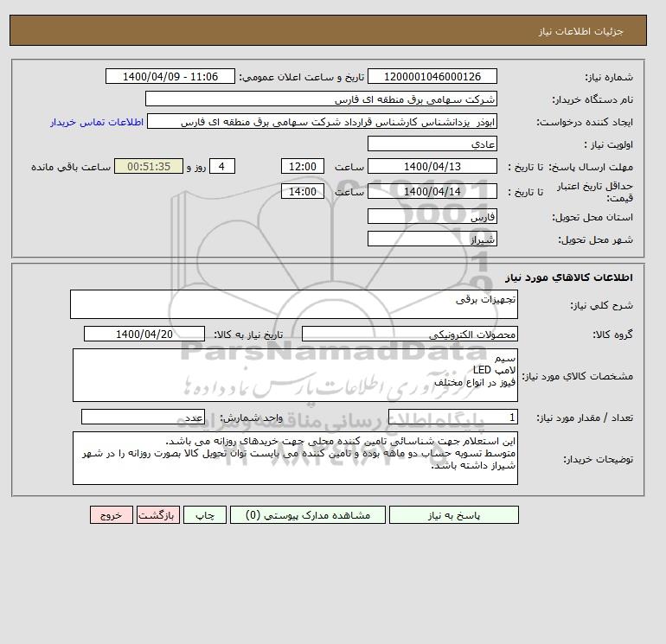
Task: Click the پاسخ به نیاز button
Action: coord(453,514)
